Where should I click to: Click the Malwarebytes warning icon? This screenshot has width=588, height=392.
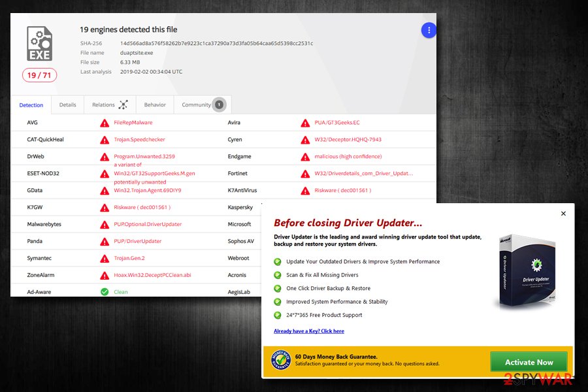point(105,225)
